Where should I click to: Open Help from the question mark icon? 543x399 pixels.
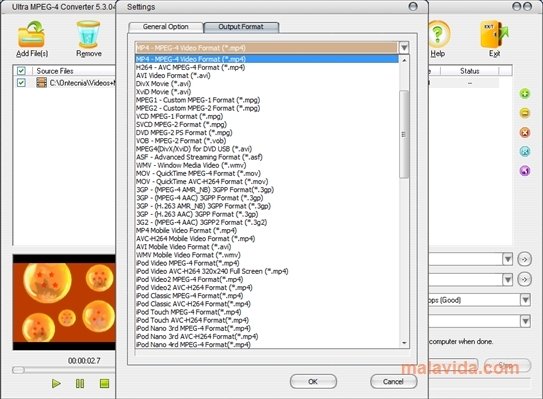click(438, 34)
